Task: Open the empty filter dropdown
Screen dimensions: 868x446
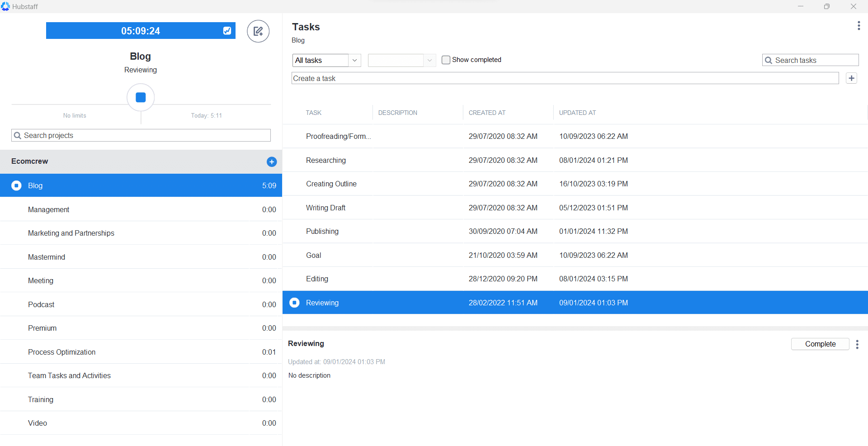Action: 402,60
